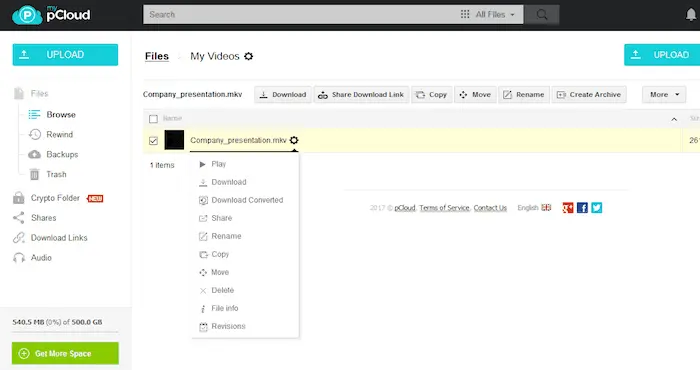Click the pCloud logo

pos(51,15)
